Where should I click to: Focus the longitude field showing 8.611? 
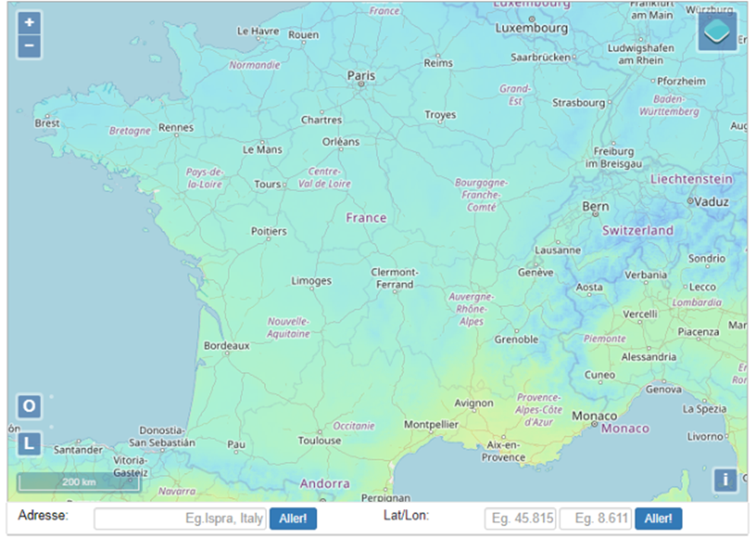596,519
